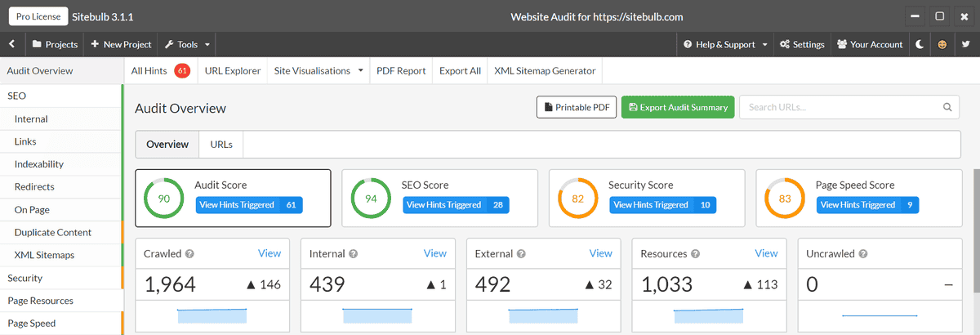Click help icon next to Crawled
Viewport: 980px width, 335px height.
point(189,254)
